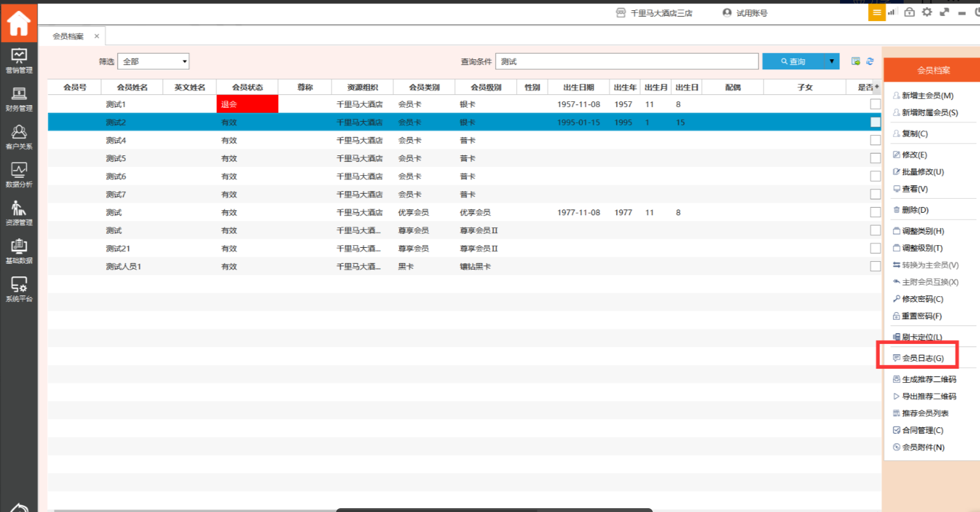This screenshot has width=980, height=512.
Task: Click 新增主会员(M) in the right panel
Action: [927, 96]
